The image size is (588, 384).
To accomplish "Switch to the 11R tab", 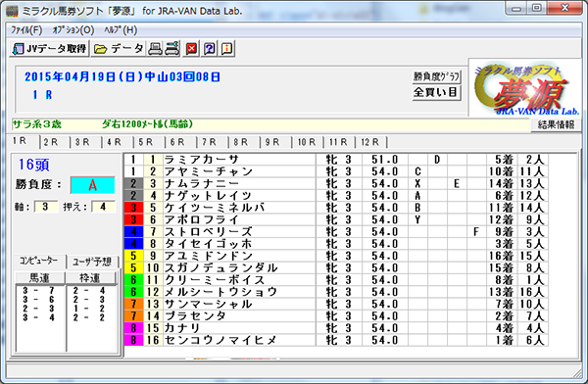I will point(338,142).
